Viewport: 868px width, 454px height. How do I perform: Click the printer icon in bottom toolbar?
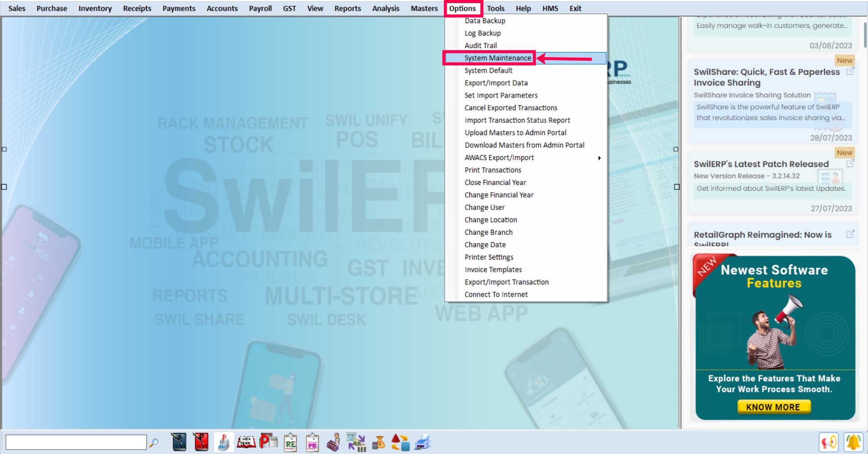[423, 442]
